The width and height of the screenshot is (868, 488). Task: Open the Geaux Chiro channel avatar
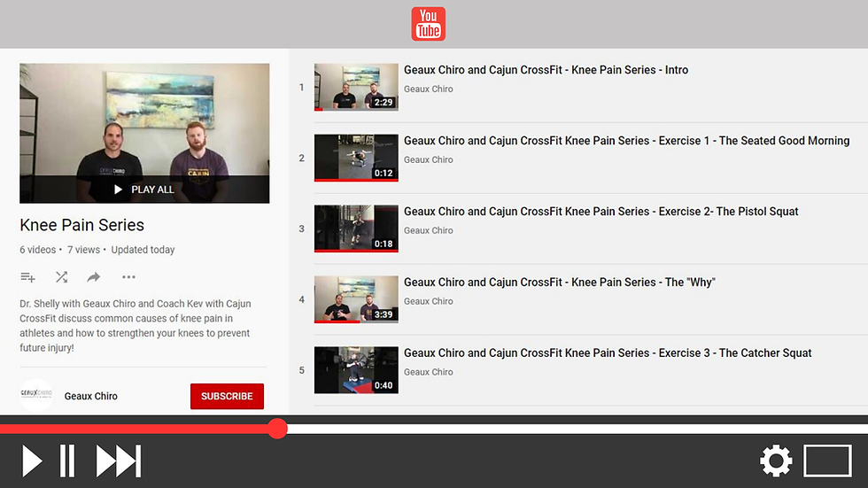point(36,395)
